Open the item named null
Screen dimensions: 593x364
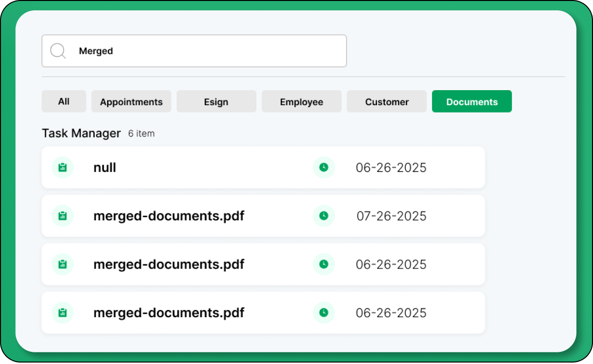point(105,168)
